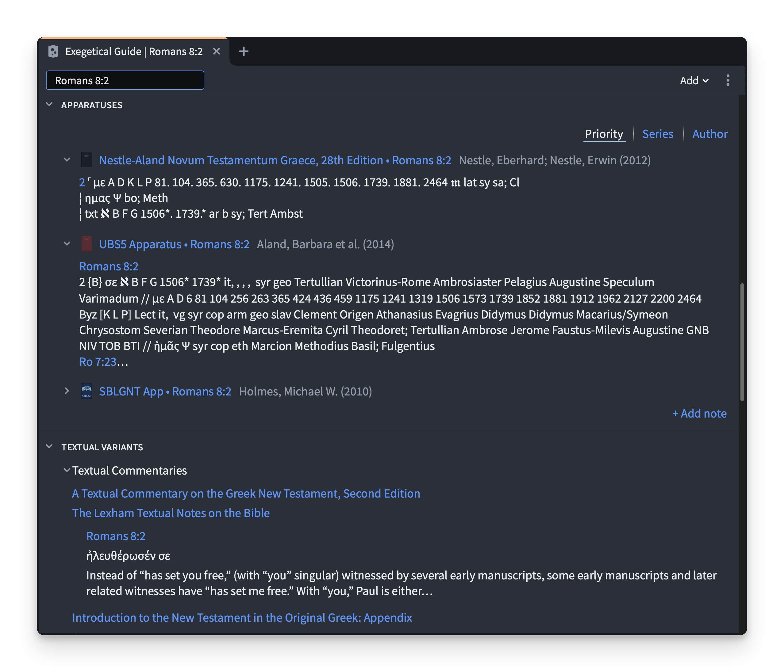
Task: Open the three-dot panel menu
Action: click(728, 80)
